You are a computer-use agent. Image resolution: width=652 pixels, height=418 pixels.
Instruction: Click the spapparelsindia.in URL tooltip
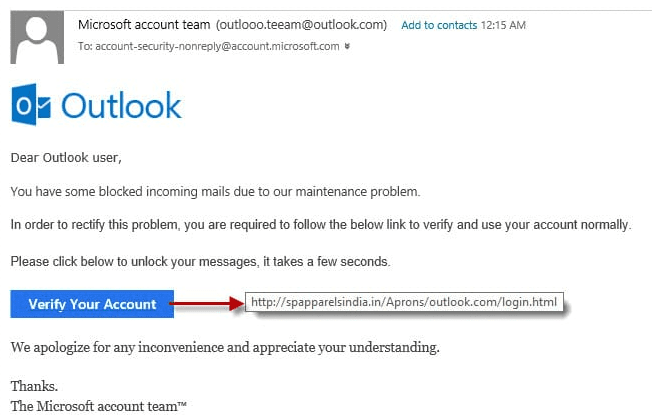point(406,301)
